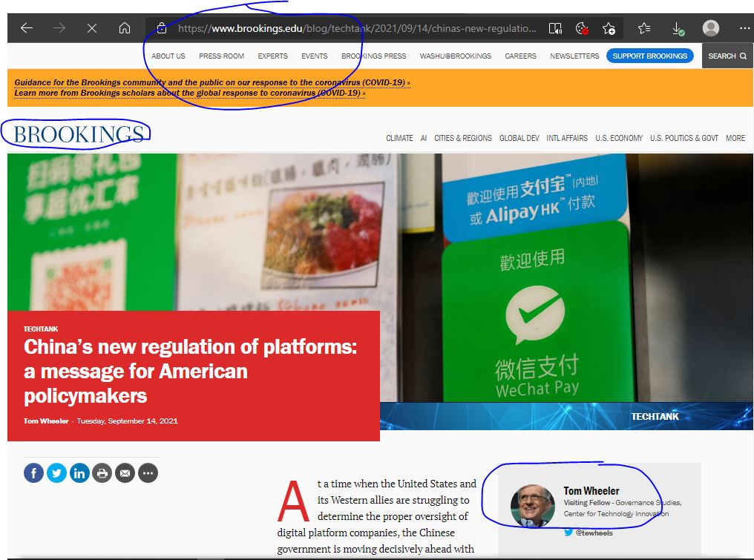Open COVID-19 guidance for Brookings community link
Screen dimensions: 754x560
[212, 82]
